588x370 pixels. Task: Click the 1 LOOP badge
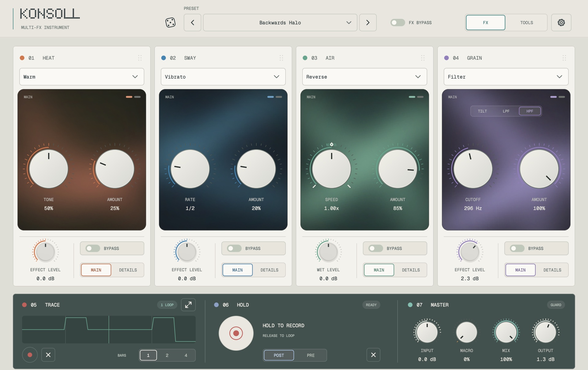tap(167, 305)
